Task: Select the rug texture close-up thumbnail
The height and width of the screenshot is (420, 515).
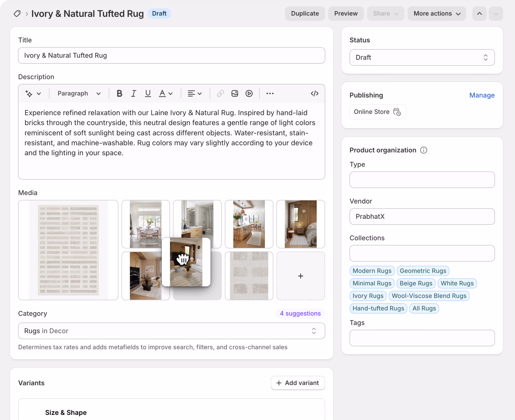Action: coord(249,276)
